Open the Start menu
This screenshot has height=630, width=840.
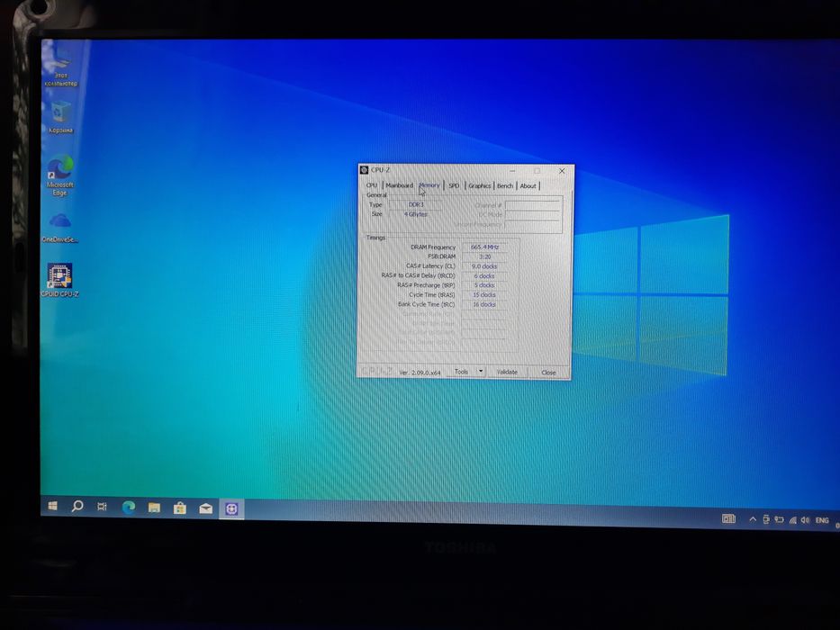pos(52,506)
